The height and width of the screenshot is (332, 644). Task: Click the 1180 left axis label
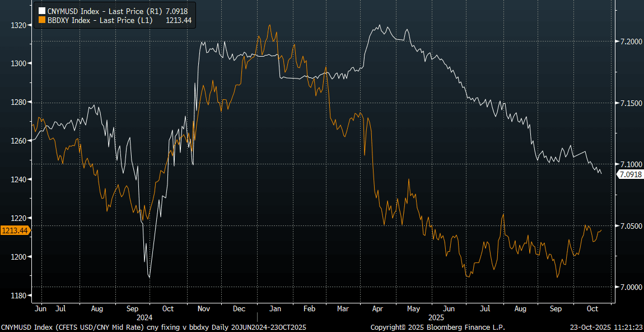[x=19, y=296]
